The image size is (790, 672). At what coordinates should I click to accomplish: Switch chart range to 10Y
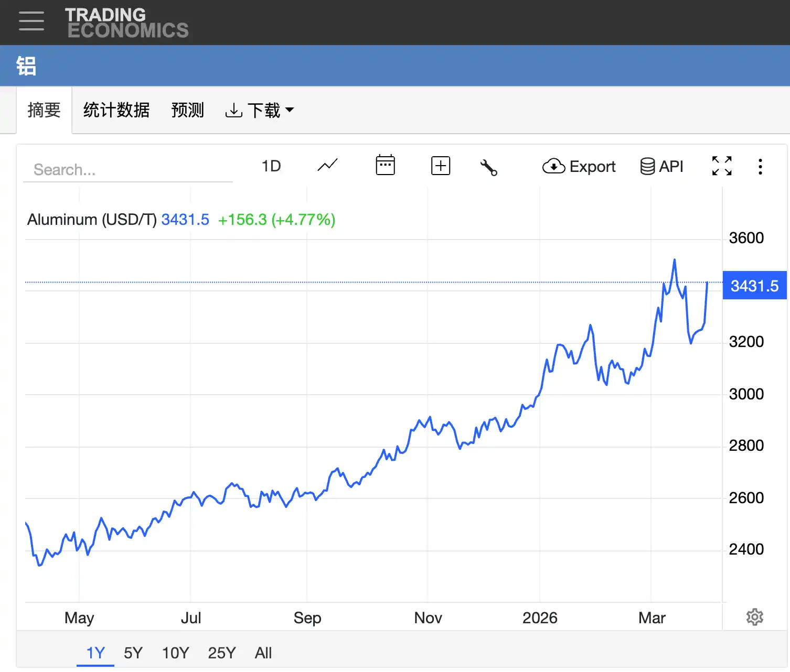point(175,653)
